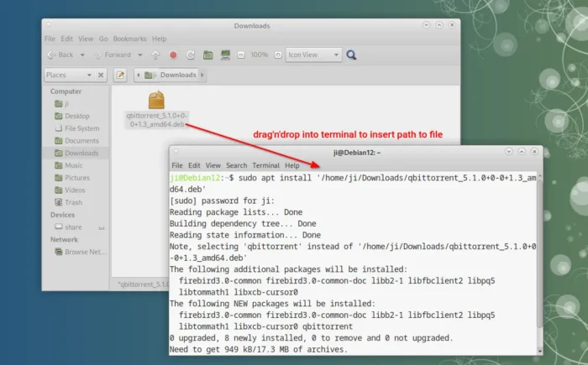Expand the Forward history dropdown arrow

coord(140,55)
